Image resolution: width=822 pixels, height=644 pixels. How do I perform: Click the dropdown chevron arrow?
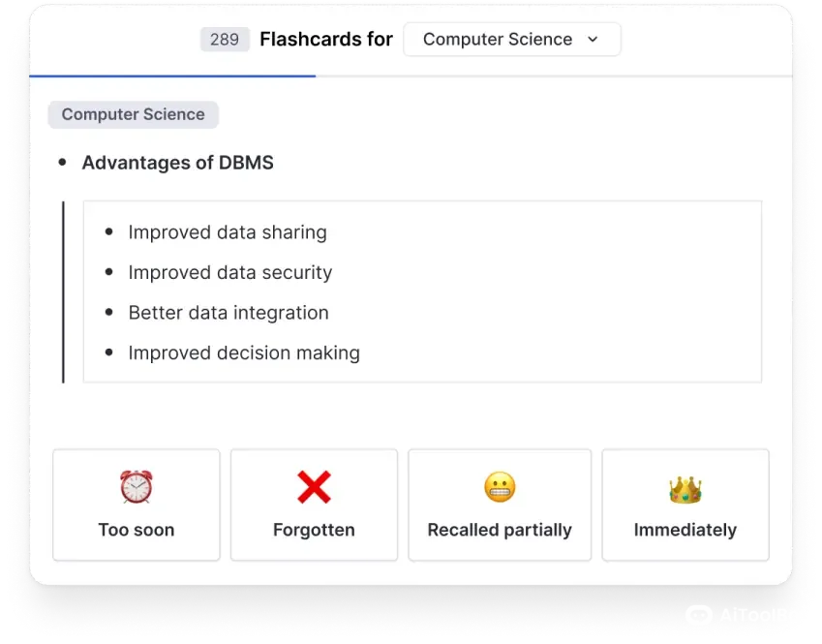[x=593, y=40]
